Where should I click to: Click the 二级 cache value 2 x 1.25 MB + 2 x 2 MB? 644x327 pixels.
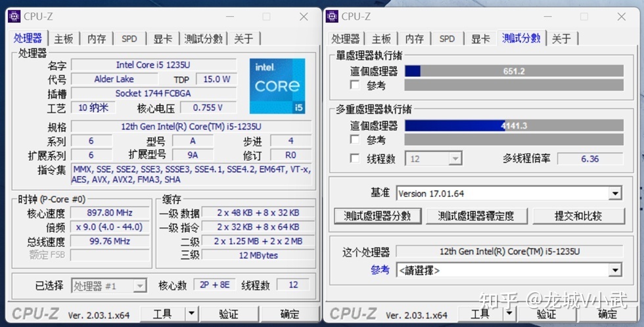pos(258,241)
